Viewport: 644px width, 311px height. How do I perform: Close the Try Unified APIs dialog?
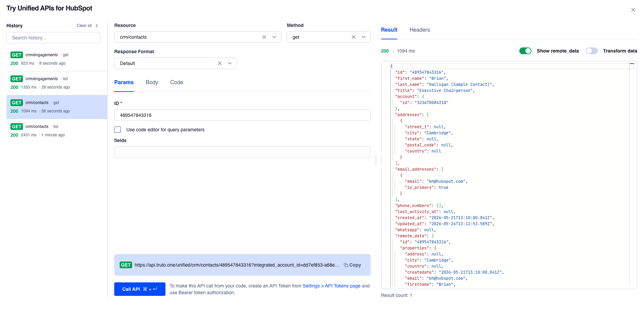(x=633, y=10)
